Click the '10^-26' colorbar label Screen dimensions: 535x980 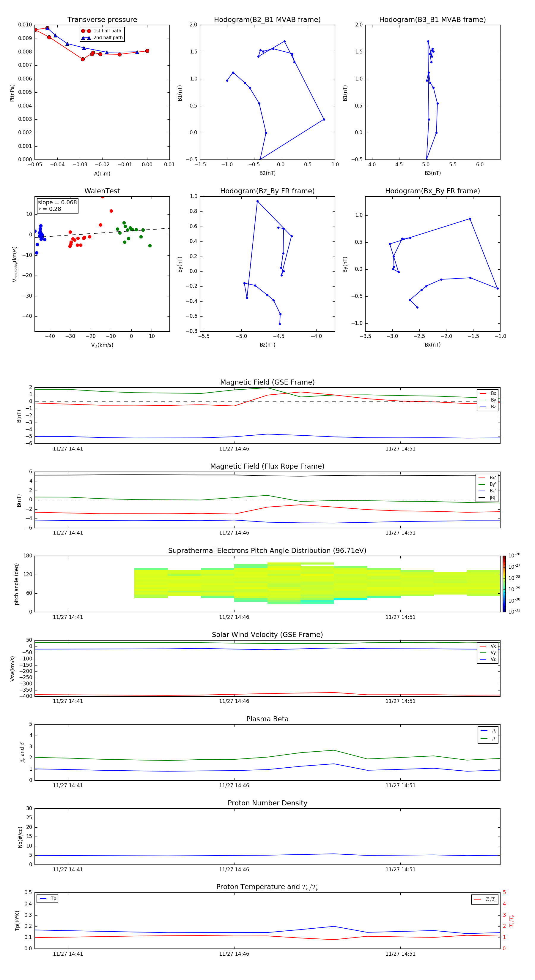[x=514, y=555]
